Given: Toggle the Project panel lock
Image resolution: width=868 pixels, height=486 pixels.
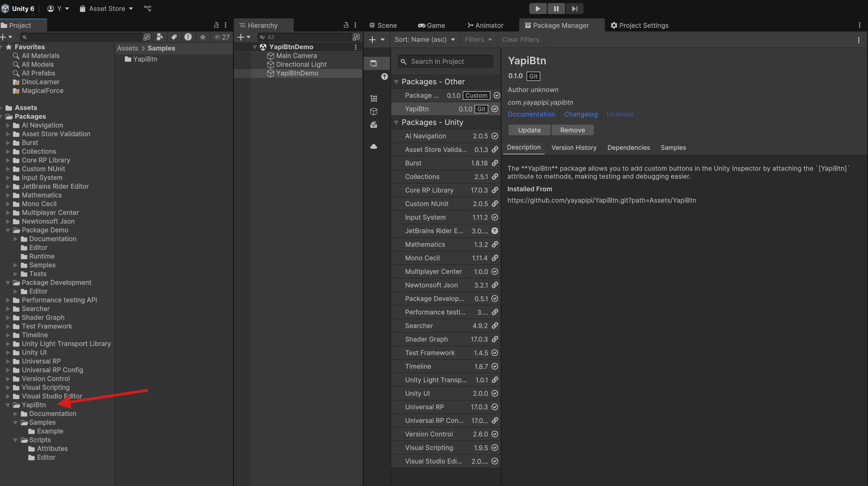Looking at the screenshot, I should (x=216, y=25).
